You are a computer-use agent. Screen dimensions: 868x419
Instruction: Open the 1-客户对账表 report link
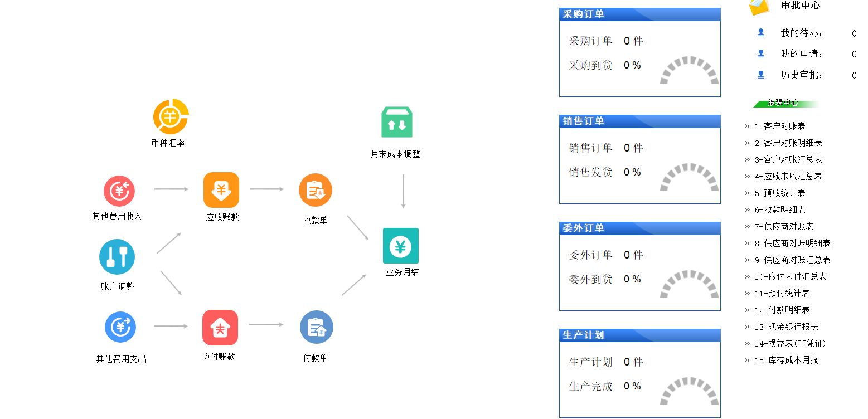tap(779, 126)
